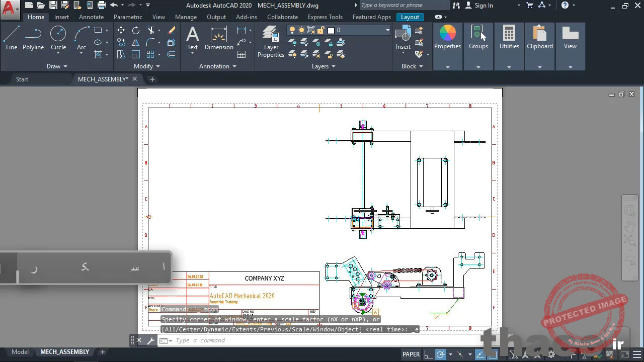Toggle the lock layer icon in Layers row

[320, 30]
